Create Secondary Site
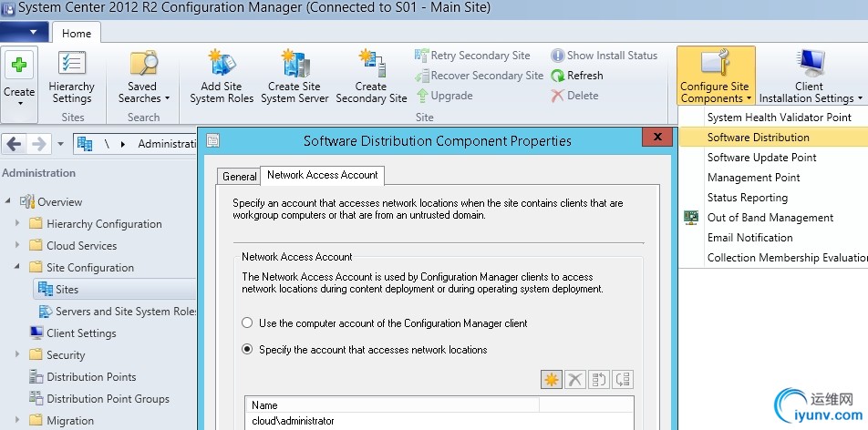 click(x=371, y=78)
